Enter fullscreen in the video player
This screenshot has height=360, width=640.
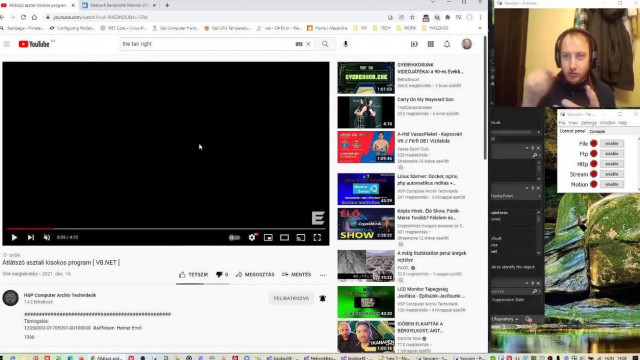(317, 237)
